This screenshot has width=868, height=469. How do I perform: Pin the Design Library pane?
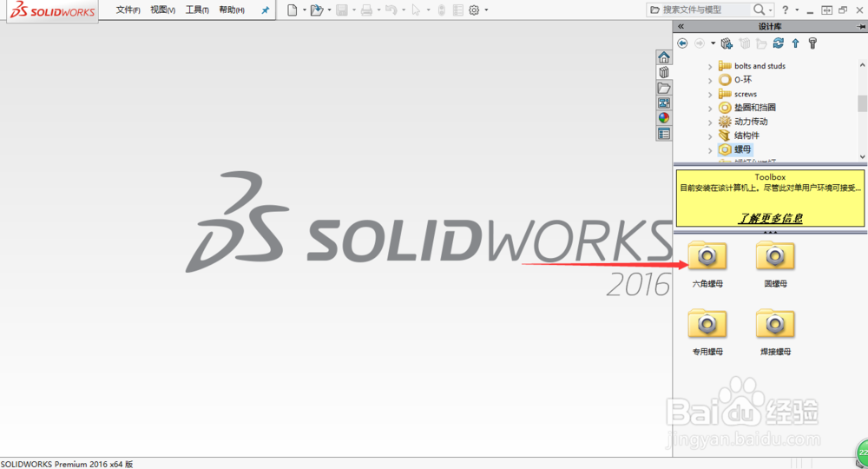[x=861, y=26]
